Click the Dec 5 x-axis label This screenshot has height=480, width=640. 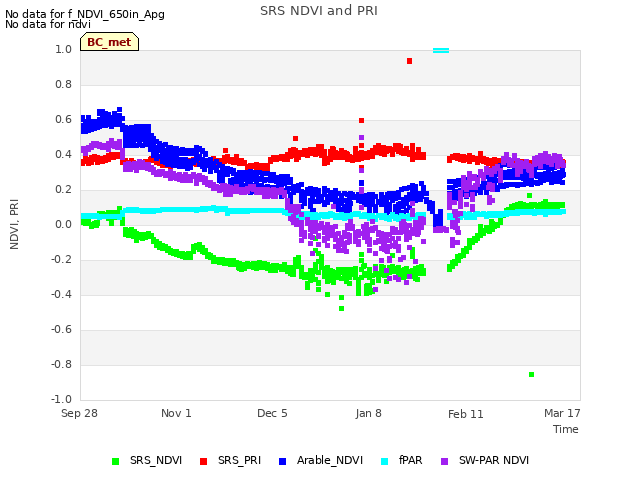tap(272, 413)
